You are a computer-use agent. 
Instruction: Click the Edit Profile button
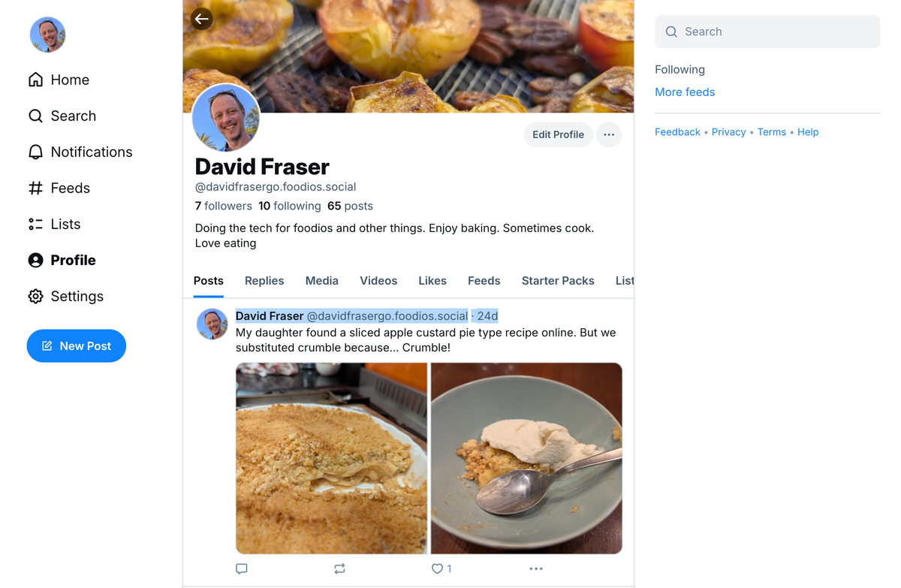pyautogui.click(x=558, y=134)
